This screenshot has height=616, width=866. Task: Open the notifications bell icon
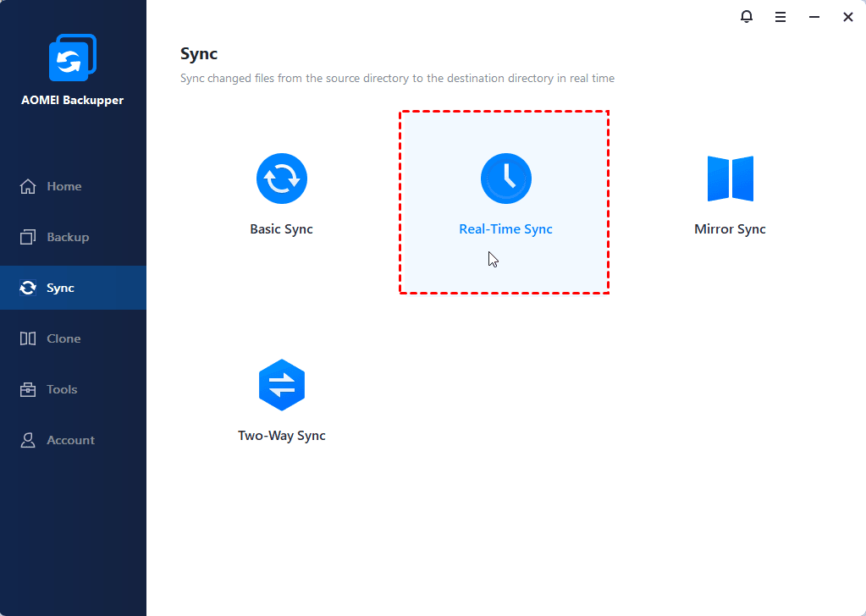tap(746, 17)
